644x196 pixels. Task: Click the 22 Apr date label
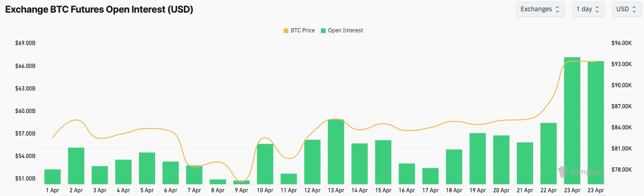pos(549,191)
